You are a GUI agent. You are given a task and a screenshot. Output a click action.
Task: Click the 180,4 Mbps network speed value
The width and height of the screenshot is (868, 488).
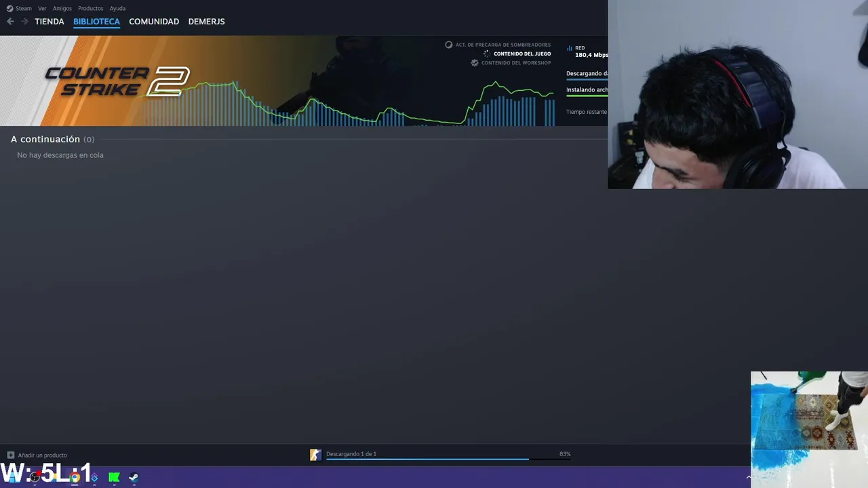591,55
